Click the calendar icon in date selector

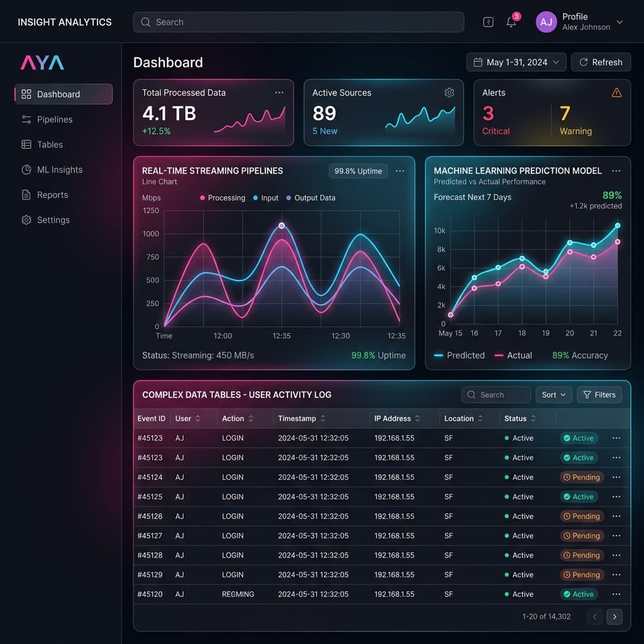(x=478, y=62)
